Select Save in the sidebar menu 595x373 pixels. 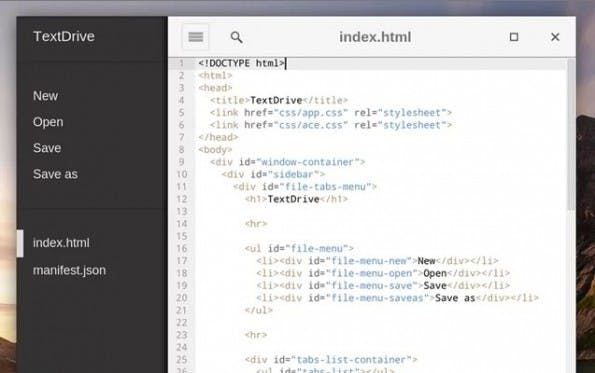pyautogui.click(x=47, y=148)
